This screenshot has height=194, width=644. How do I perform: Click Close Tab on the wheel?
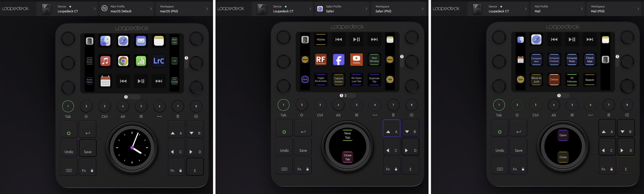347,157
